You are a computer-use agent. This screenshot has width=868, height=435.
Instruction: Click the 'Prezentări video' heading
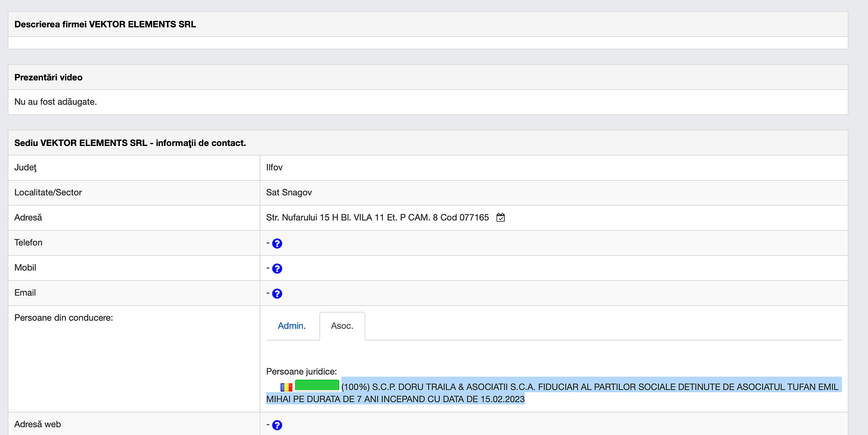[48, 77]
